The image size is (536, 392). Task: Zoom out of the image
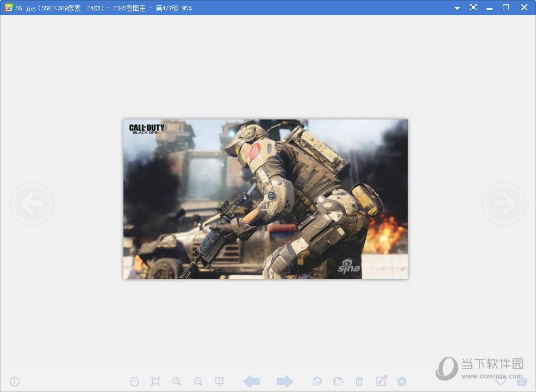tap(198, 382)
